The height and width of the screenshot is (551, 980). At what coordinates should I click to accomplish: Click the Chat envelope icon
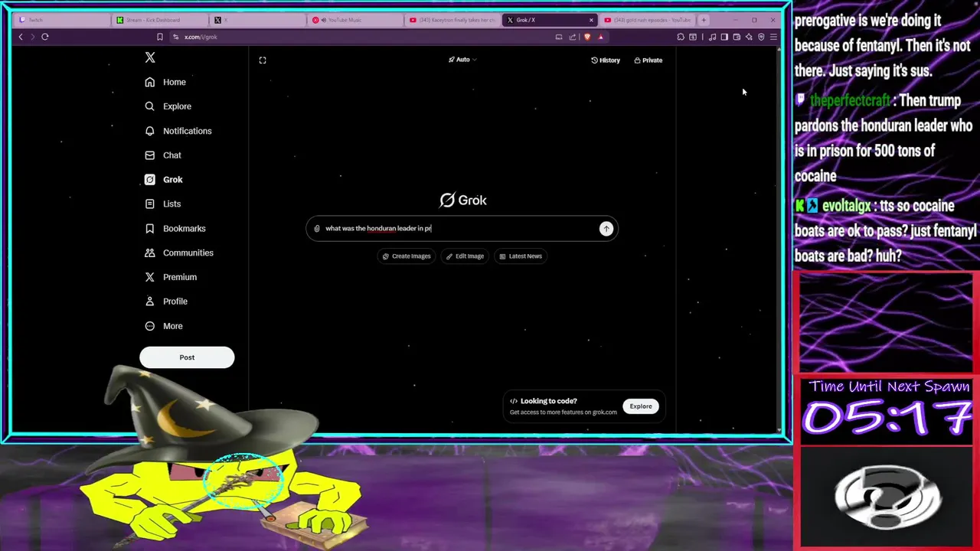[149, 155]
